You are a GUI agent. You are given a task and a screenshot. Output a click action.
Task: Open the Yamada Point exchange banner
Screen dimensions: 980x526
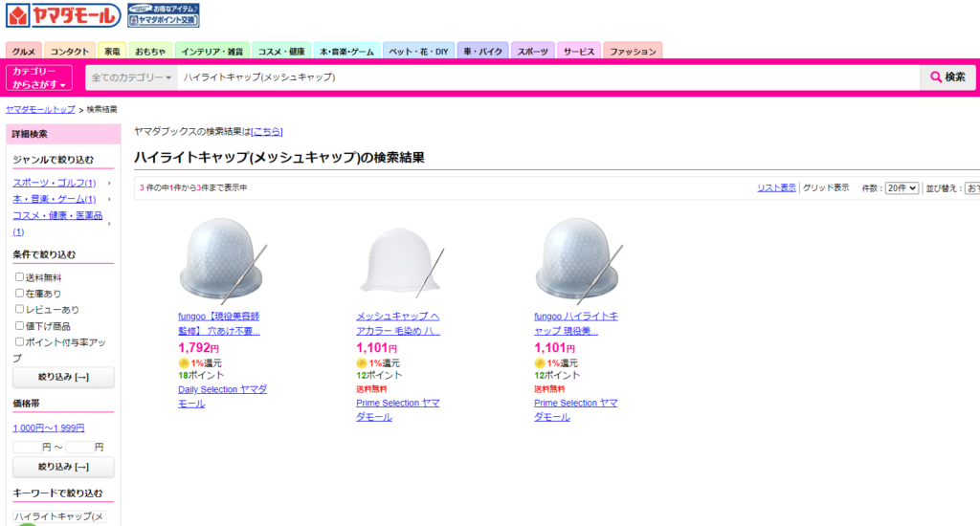(x=163, y=15)
